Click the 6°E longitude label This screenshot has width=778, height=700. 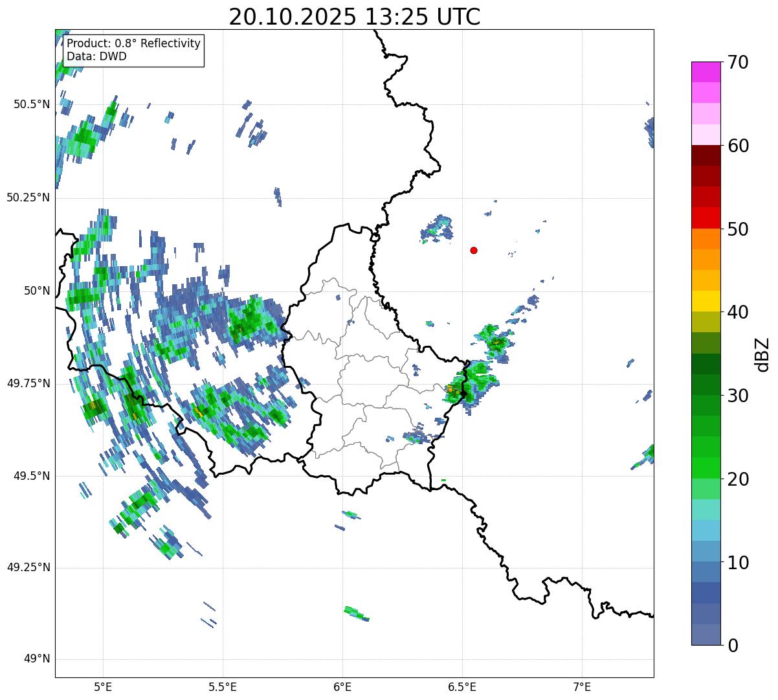coord(342,686)
